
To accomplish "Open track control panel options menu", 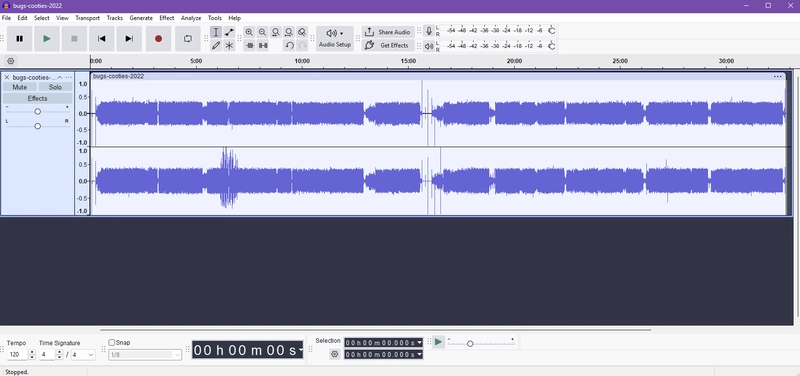I will click(x=68, y=78).
